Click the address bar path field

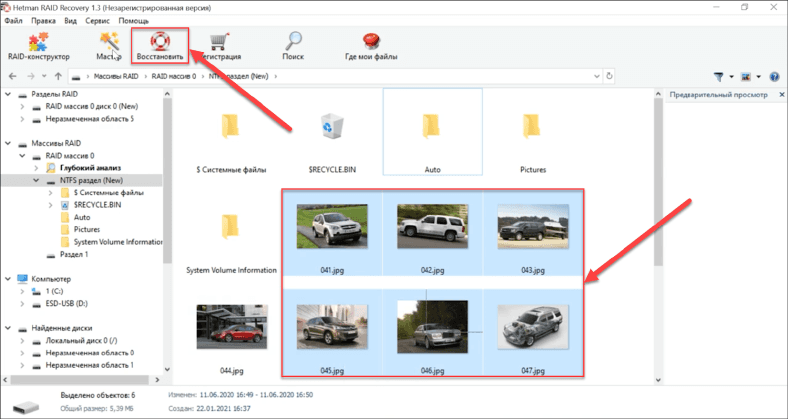pyautogui.click(x=335, y=76)
